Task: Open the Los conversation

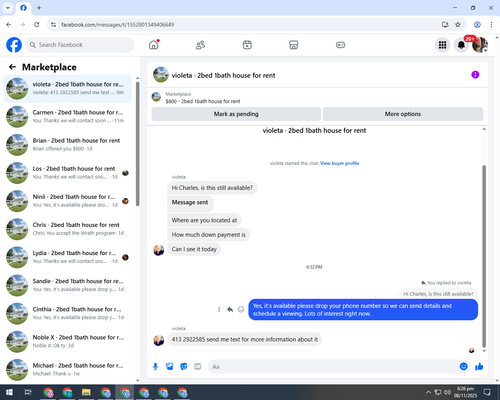Action: [x=67, y=173]
